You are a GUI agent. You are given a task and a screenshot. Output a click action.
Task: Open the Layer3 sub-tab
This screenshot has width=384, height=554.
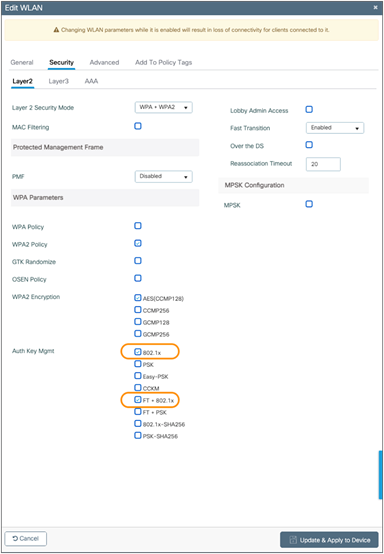coord(59,81)
